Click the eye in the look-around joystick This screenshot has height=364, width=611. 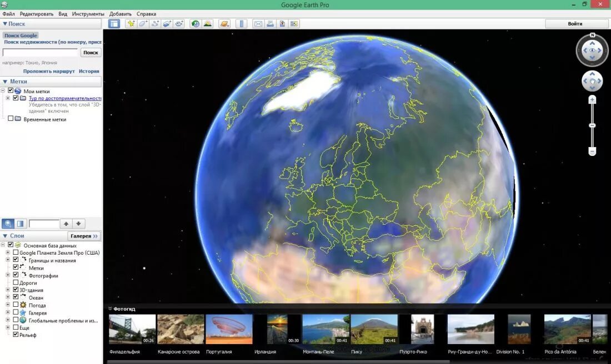click(x=592, y=50)
